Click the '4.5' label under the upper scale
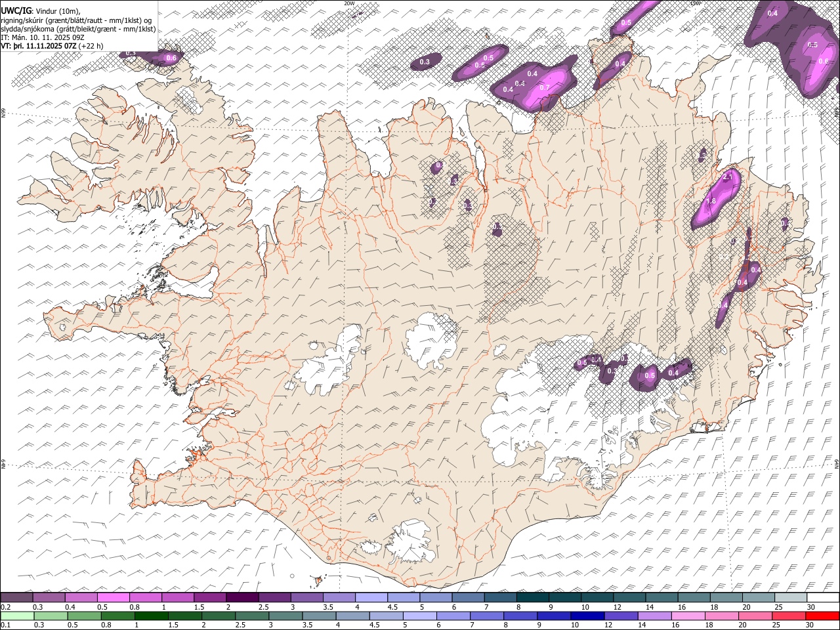The width and height of the screenshot is (840, 630). pos(392,607)
